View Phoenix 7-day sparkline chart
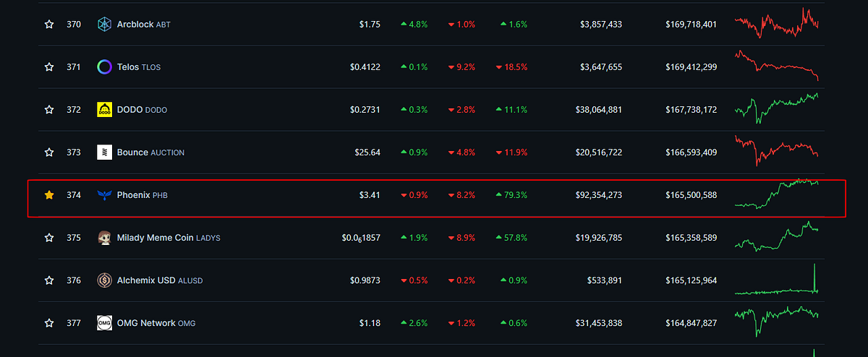The image size is (868, 357). point(777,194)
